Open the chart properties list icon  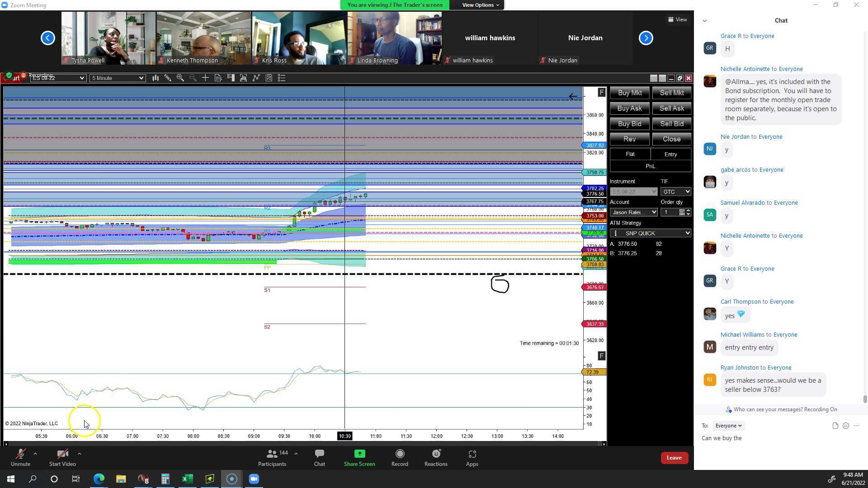281,78
